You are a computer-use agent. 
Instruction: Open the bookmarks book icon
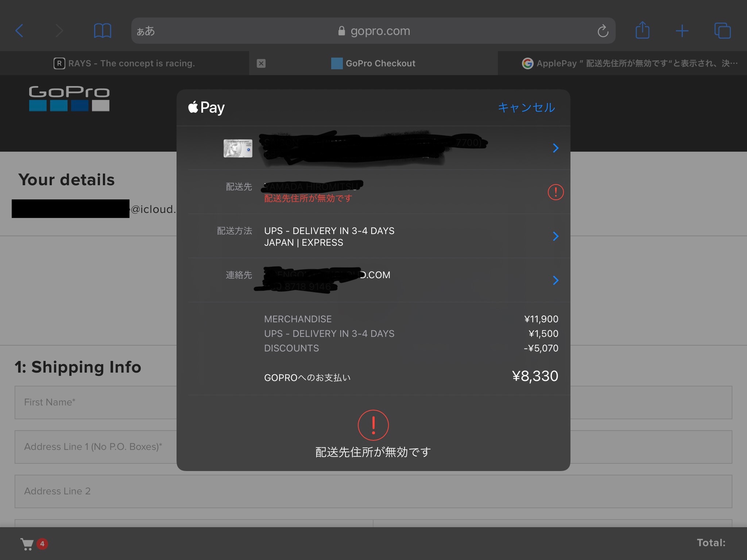102,31
